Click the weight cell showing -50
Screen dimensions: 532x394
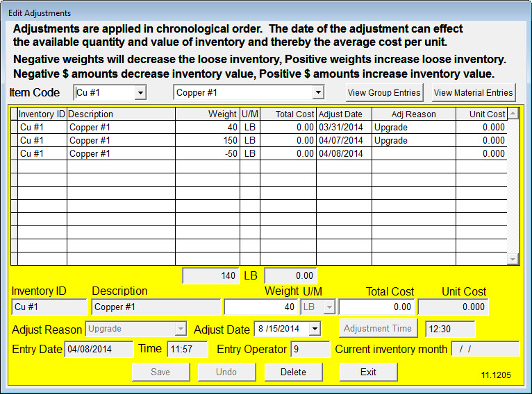pos(208,153)
